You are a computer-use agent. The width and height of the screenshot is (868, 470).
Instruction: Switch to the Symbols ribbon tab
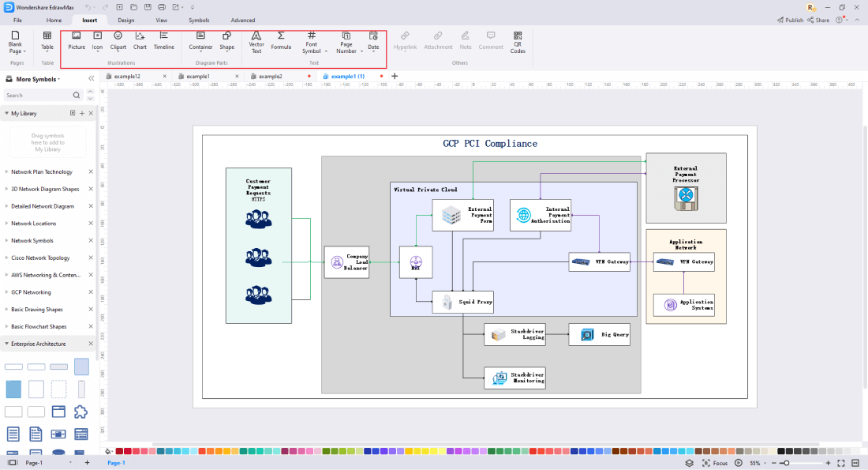point(199,20)
